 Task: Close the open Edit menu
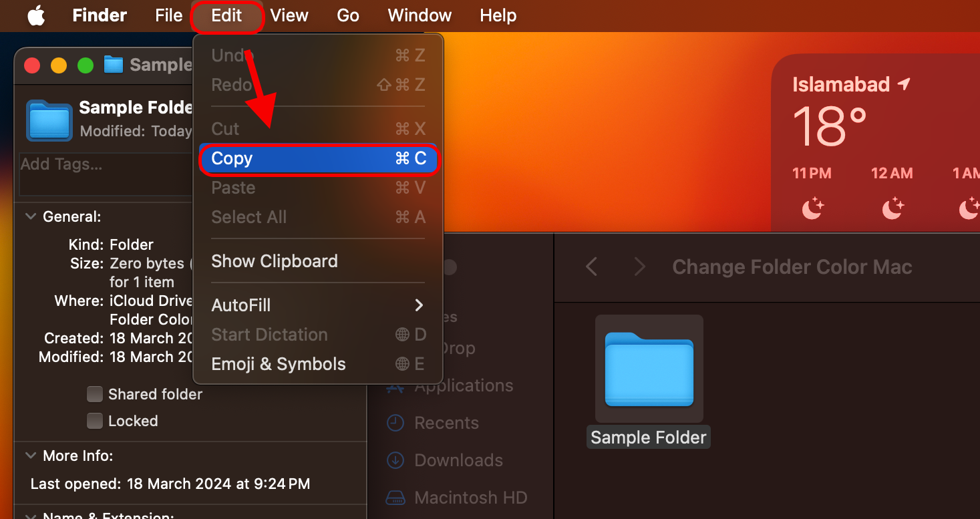click(226, 15)
